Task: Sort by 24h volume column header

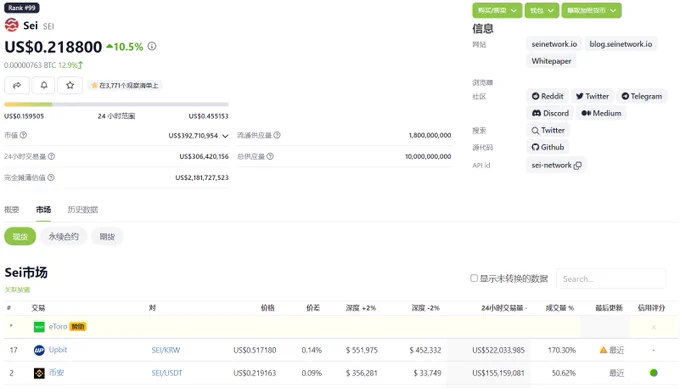Action: [x=504, y=308]
